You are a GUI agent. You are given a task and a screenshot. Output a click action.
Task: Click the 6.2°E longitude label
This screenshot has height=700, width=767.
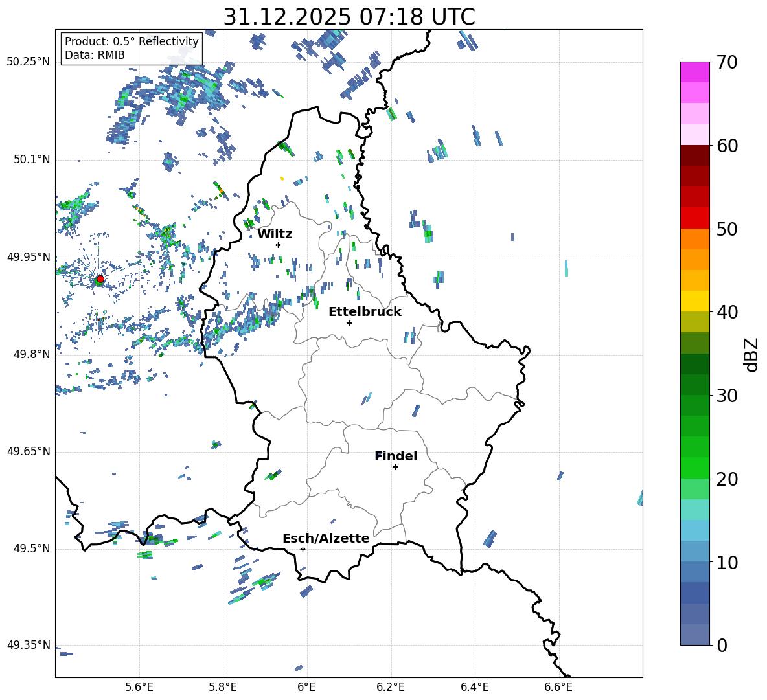[391, 687]
